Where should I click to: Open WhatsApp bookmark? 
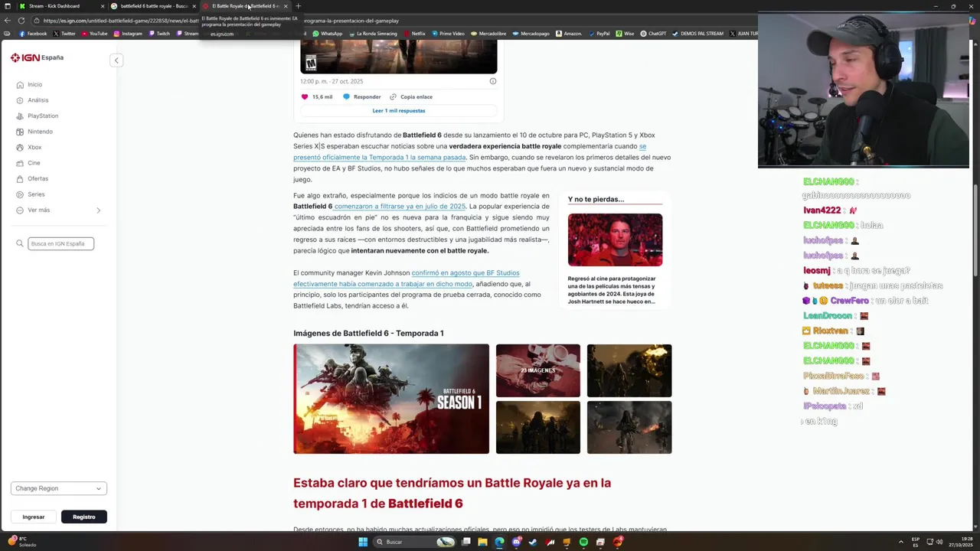tap(327, 34)
